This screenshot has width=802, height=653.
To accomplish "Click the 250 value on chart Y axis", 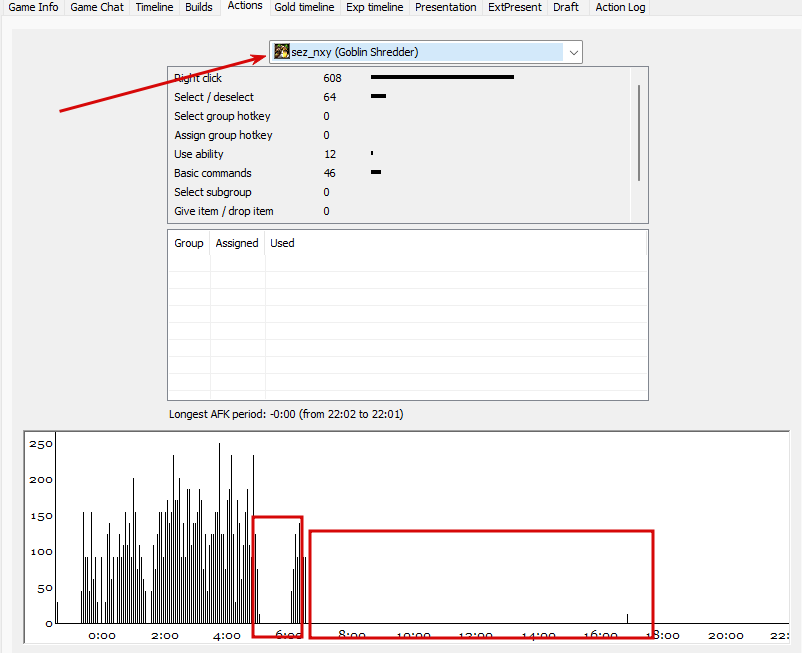I will coord(40,444).
